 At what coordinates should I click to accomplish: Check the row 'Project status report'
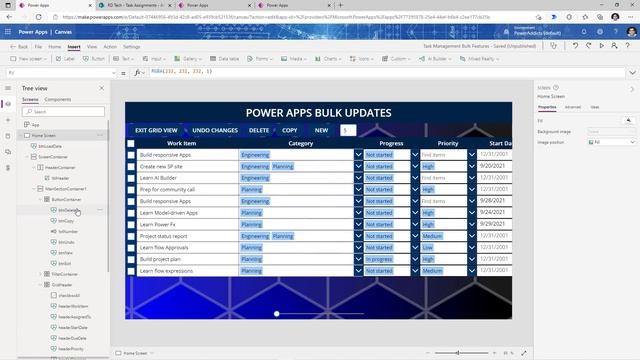point(131,236)
